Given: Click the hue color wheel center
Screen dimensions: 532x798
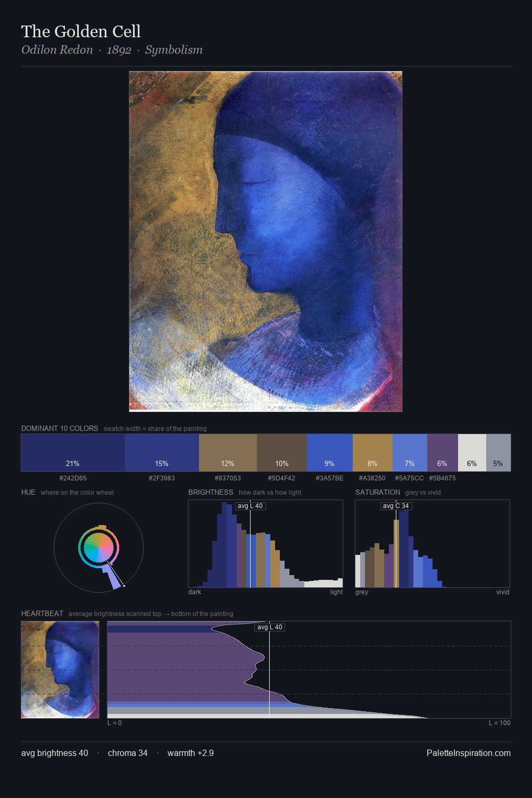Looking at the screenshot, I should [98, 547].
